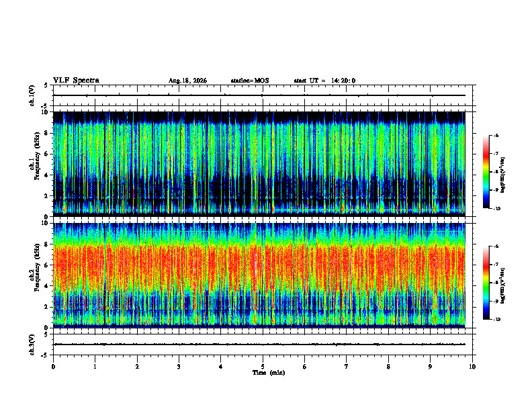Click time-axis tick label '1'
The image size is (532, 411).
pyautogui.click(x=95, y=367)
